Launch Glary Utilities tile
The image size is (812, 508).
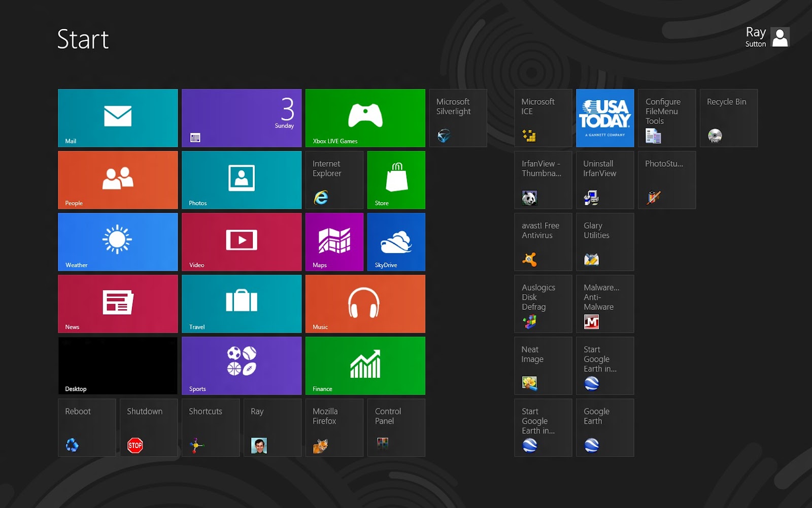point(605,242)
